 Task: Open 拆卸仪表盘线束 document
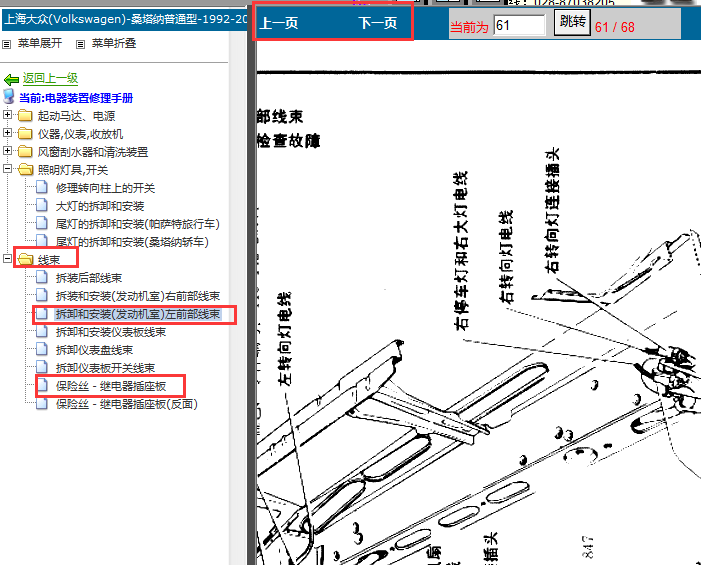[x=94, y=350]
